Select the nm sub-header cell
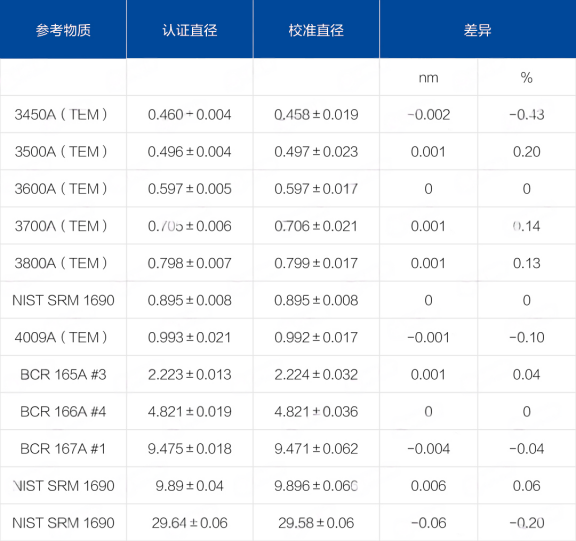The image size is (576, 541). point(429,77)
